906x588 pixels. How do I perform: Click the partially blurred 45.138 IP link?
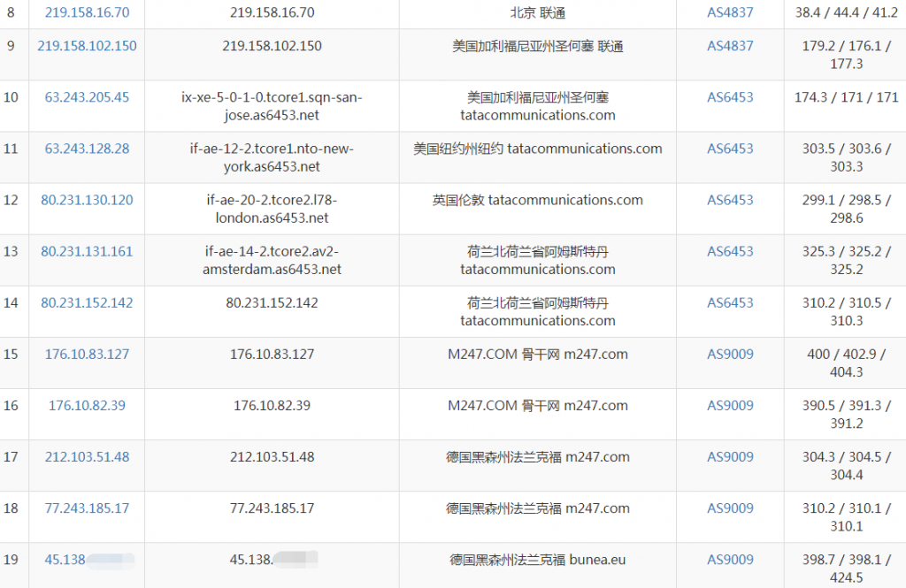65,559
